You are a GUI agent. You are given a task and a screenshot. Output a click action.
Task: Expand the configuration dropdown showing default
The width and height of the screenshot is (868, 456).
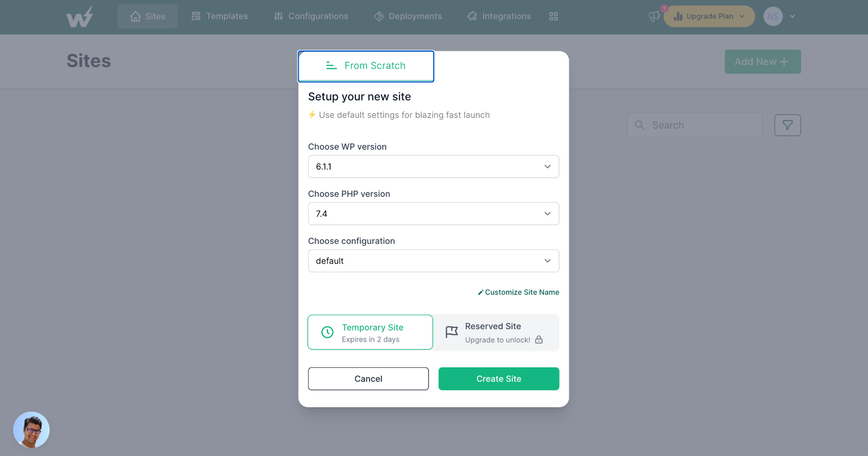pos(433,261)
